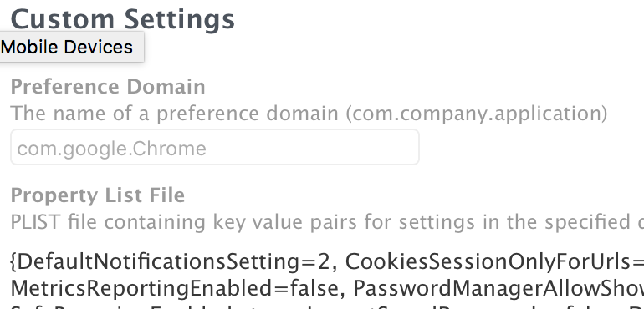Click the Mobile Devices tooltip label
644x309 pixels.
click(67, 47)
